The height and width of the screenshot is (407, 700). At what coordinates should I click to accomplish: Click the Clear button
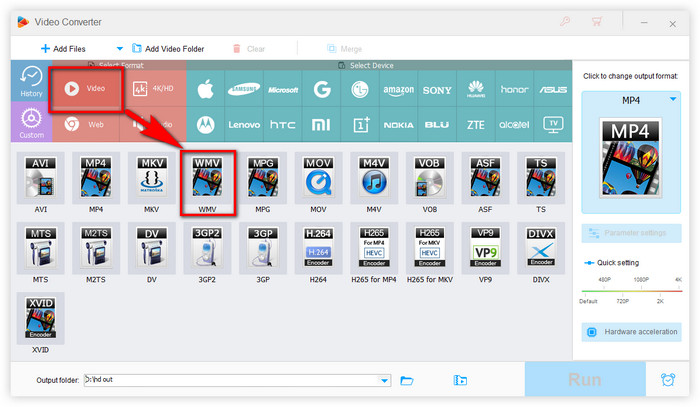pos(249,49)
